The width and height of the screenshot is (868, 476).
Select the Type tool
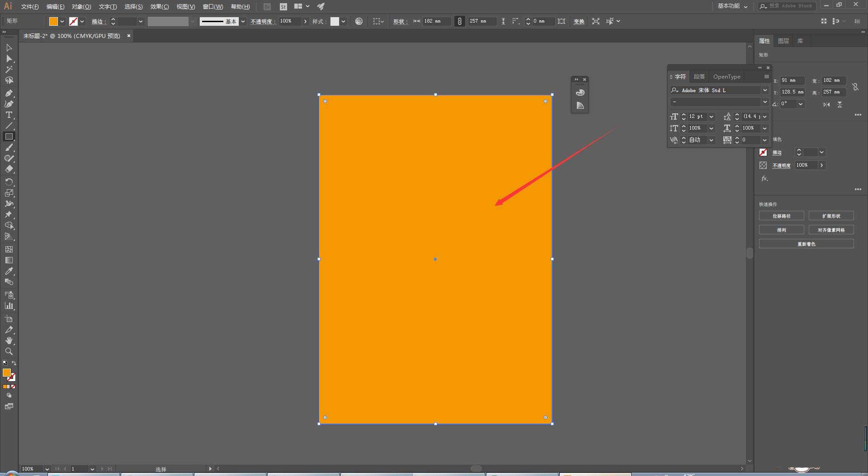point(9,115)
